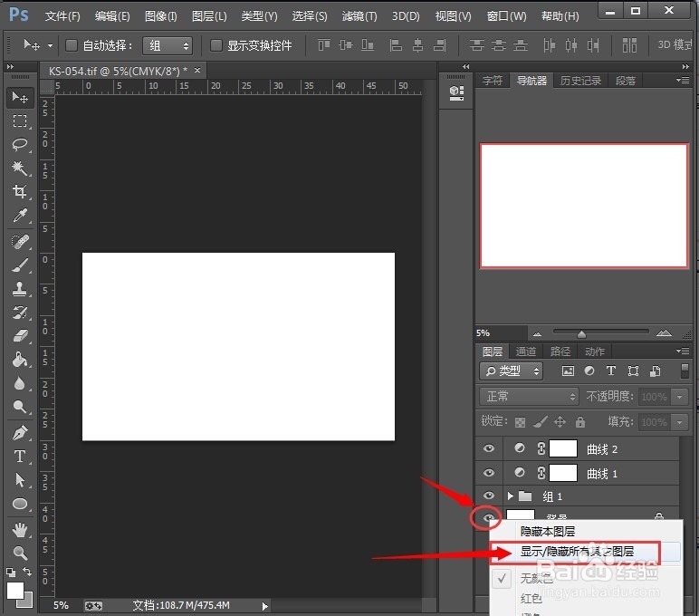
Task: Open the 组 auto-select dropdown
Action: point(168,45)
